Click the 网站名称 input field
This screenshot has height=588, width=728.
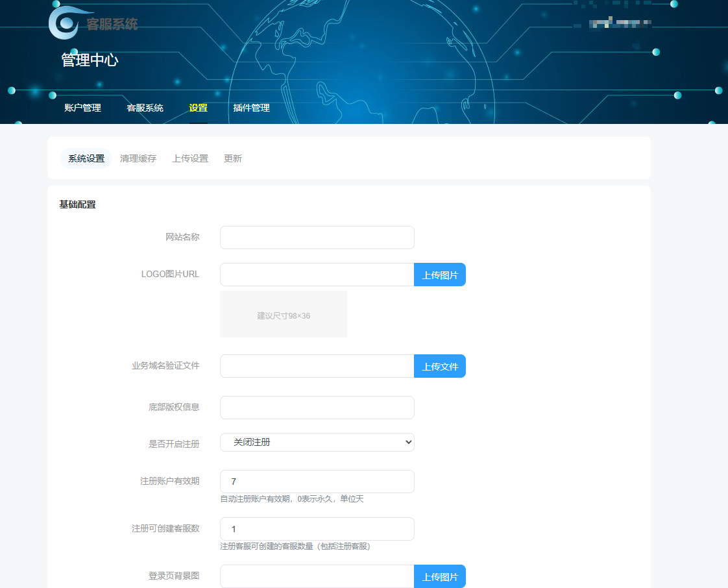coord(317,238)
